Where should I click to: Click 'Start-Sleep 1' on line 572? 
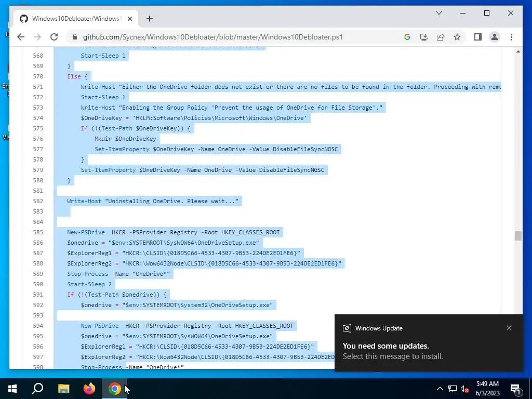[x=103, y=97]
